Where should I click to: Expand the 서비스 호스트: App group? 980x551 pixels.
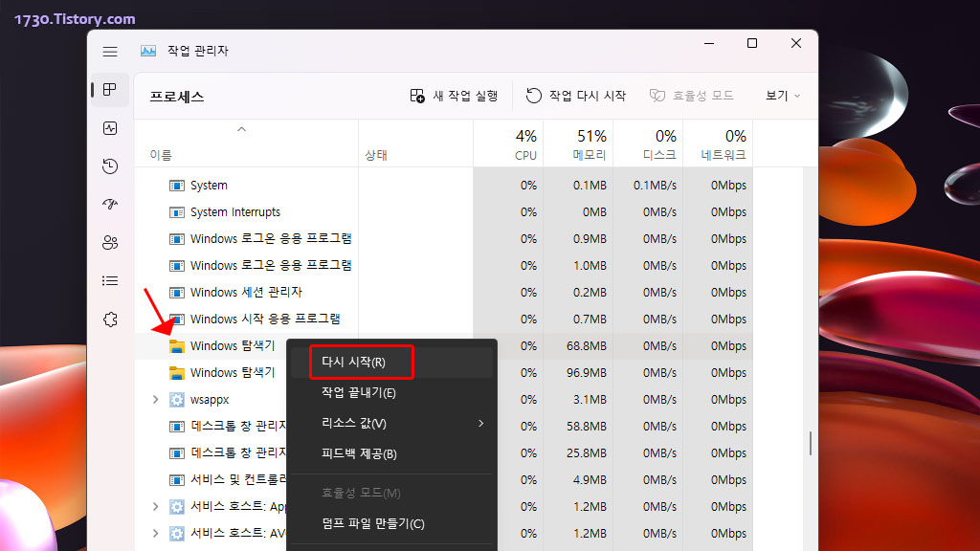pyautogui.click(x=156, y=506)
